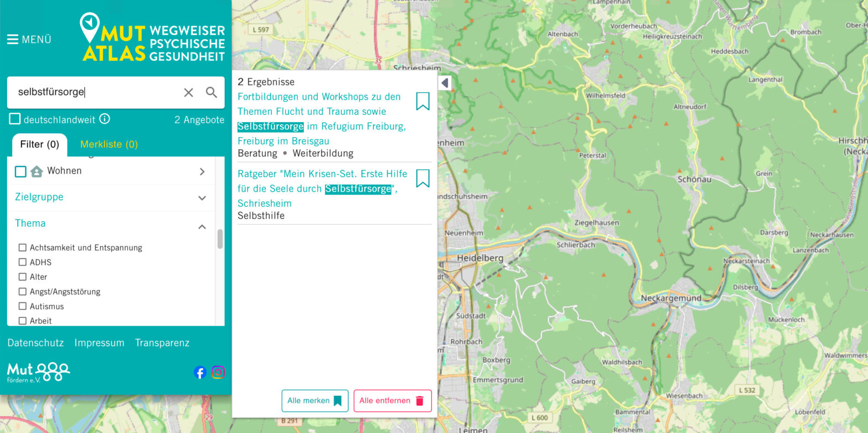Click the Neckargemünd label on map

tap(671, 298)
